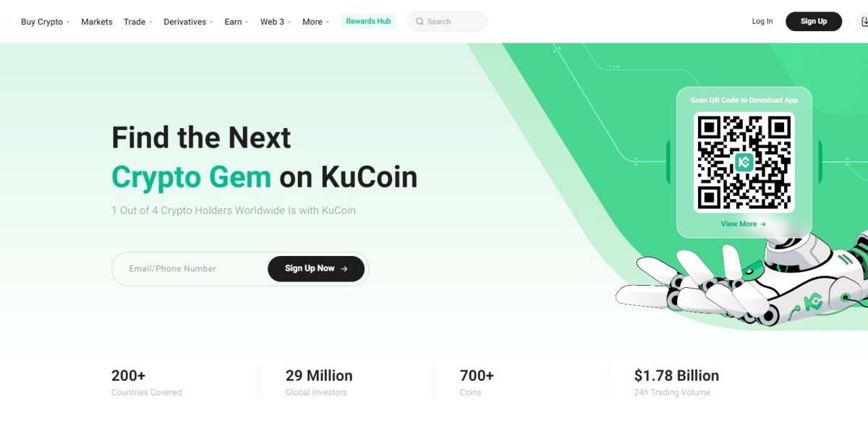
Task: Open the Trade dropdown menu
Action: (x=137, y=22)
